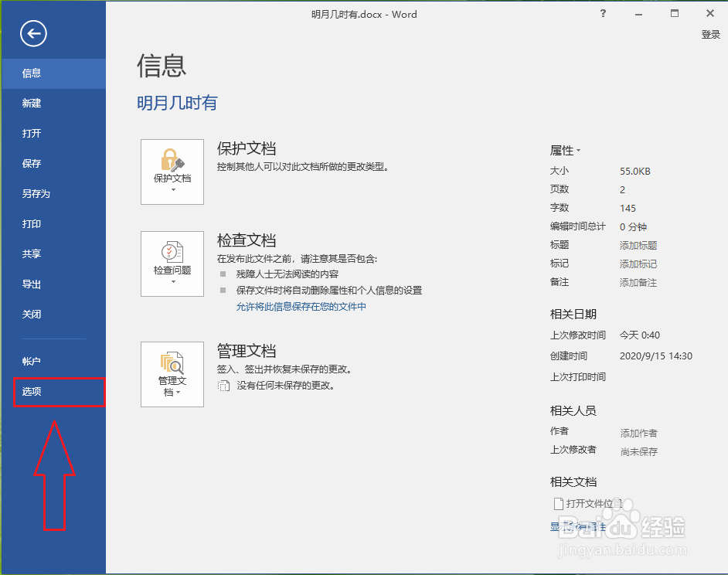
Task: Click the back arrow to exit backstage view
Action: (x=32, y=33)
